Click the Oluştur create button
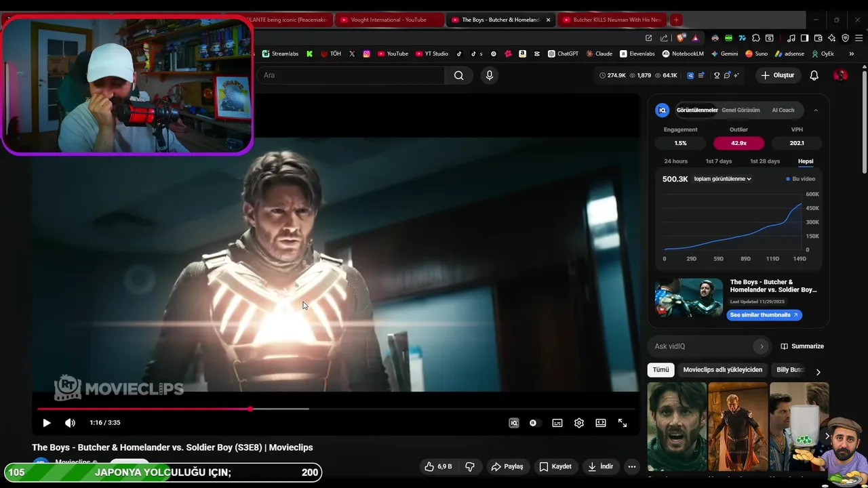This screenshot has height=488, width=868. (777, 75)
